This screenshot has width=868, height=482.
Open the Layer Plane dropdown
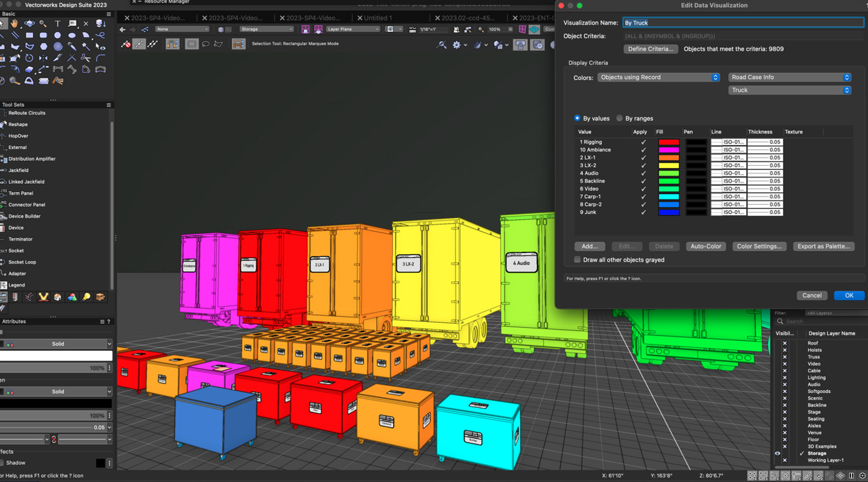[353, 29]
